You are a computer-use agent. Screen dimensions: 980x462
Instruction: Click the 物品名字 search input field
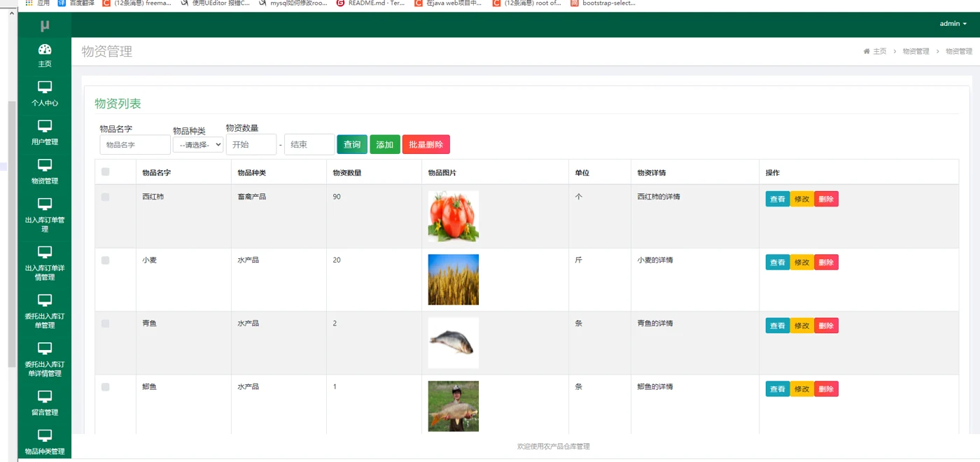pos(135,145)
